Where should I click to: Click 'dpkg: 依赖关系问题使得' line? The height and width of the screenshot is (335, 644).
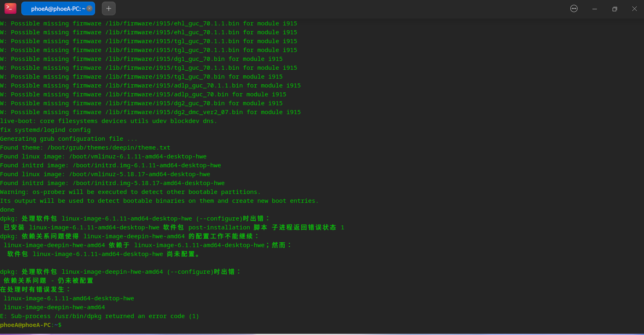pyautogui.click(x=130, y=236)
